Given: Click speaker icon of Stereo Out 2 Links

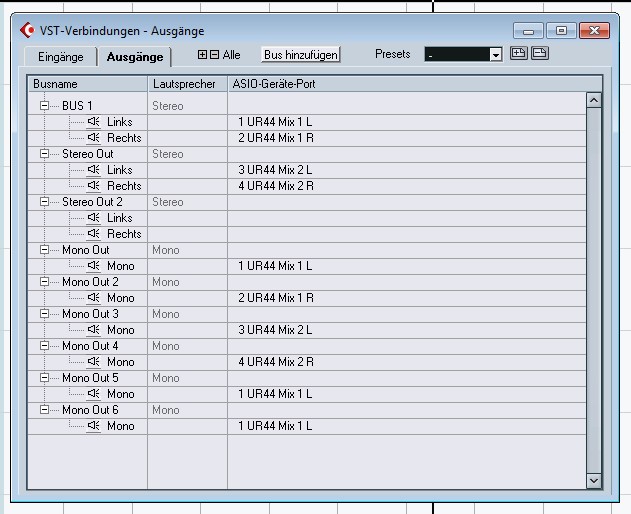Looking at the screenshot, I should (93, 218).
